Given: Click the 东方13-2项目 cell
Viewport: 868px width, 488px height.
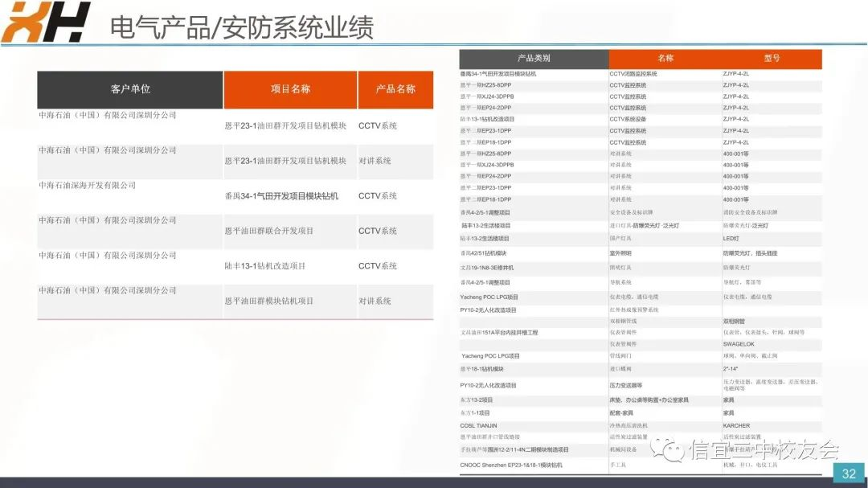Looking at the screenshot, I should (x=477, y=400).
